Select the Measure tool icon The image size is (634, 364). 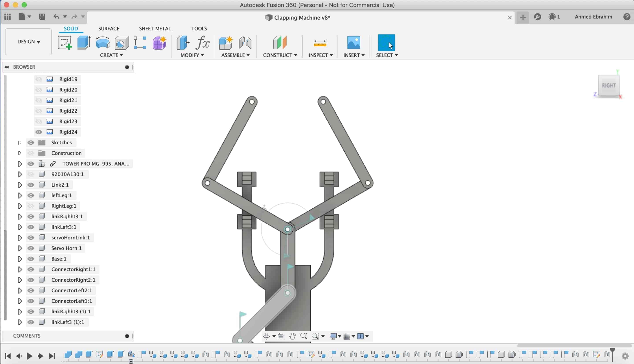[320, 42]
